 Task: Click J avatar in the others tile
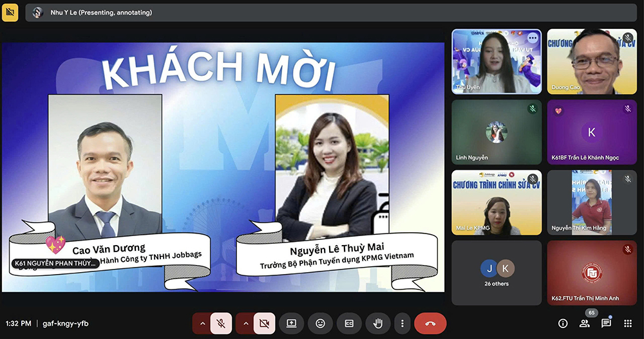(489, 268)
